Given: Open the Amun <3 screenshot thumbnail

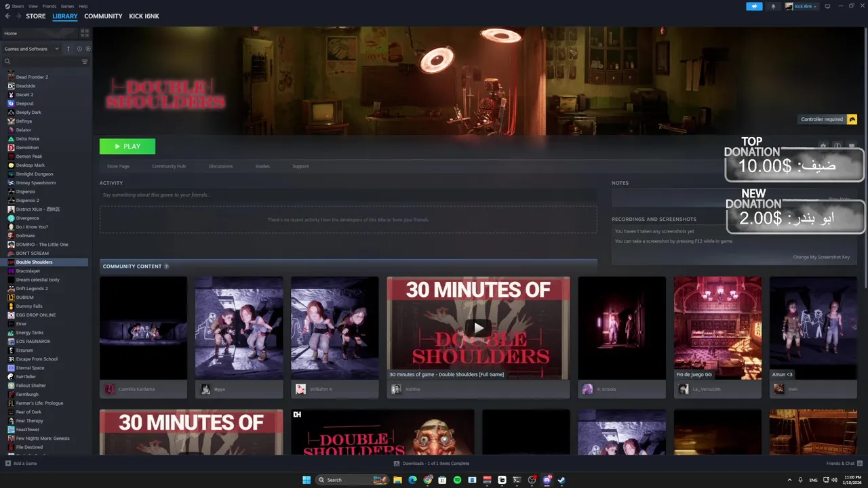Looking at the screenshot, I should (813, 328).
